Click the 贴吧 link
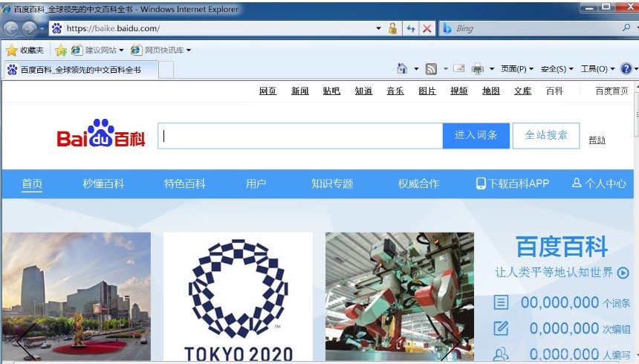Screen dimensions: 639x364 (331, 91)
